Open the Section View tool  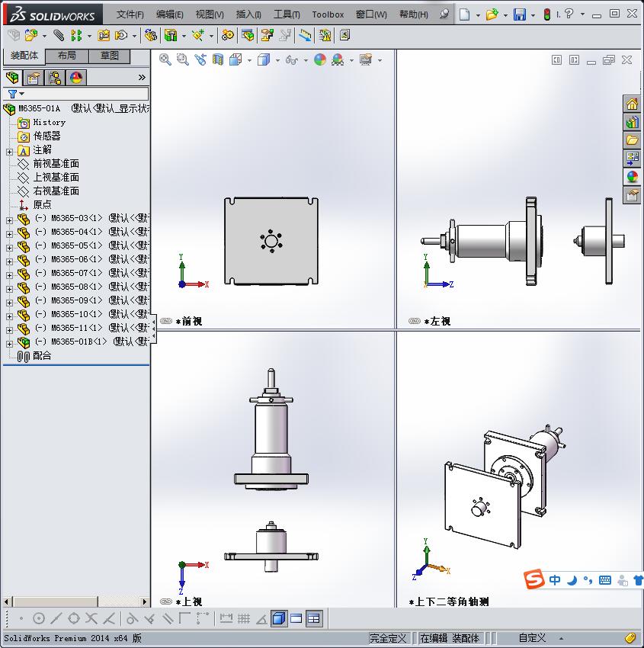click(218, 60)
